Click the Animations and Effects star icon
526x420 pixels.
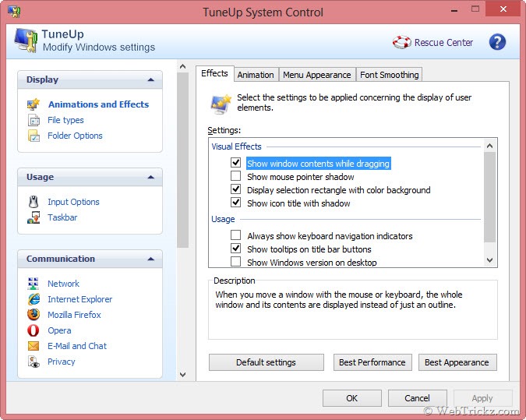click(34, 104)
